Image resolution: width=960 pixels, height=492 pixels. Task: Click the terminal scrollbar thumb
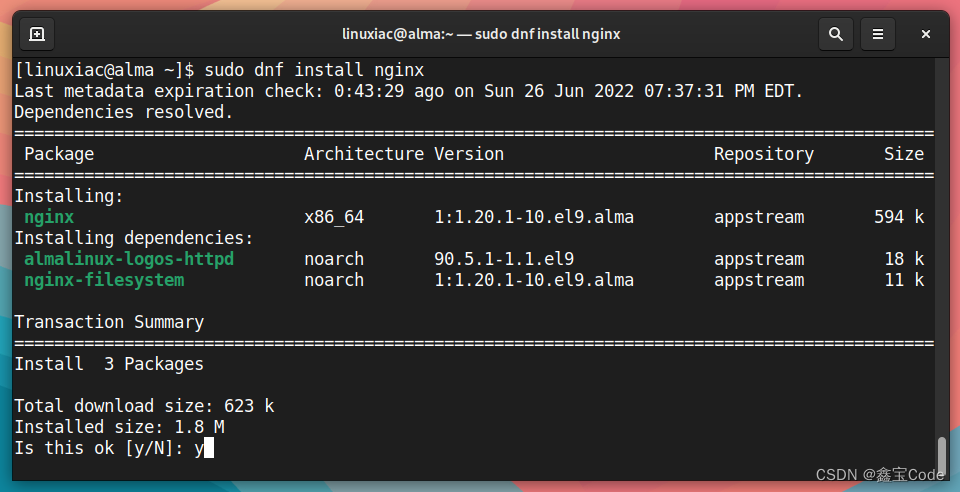(941, 453)
